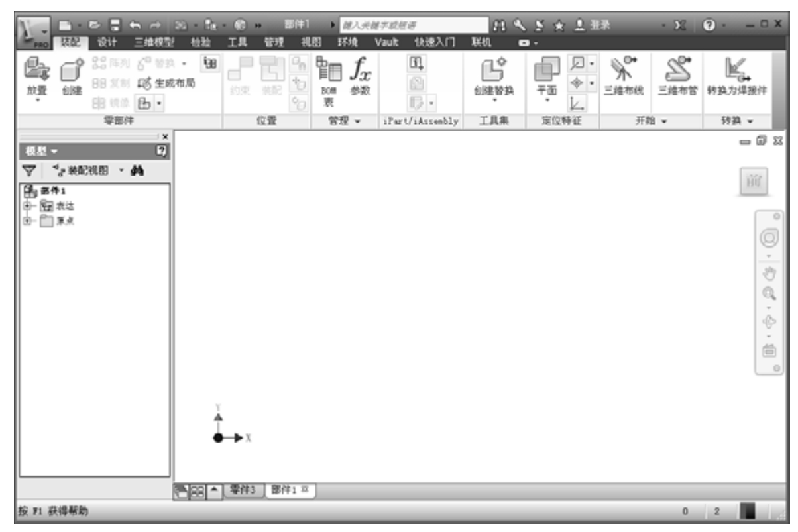
Task: Open the BOM表 bill of materials
Action: point(329,81)
